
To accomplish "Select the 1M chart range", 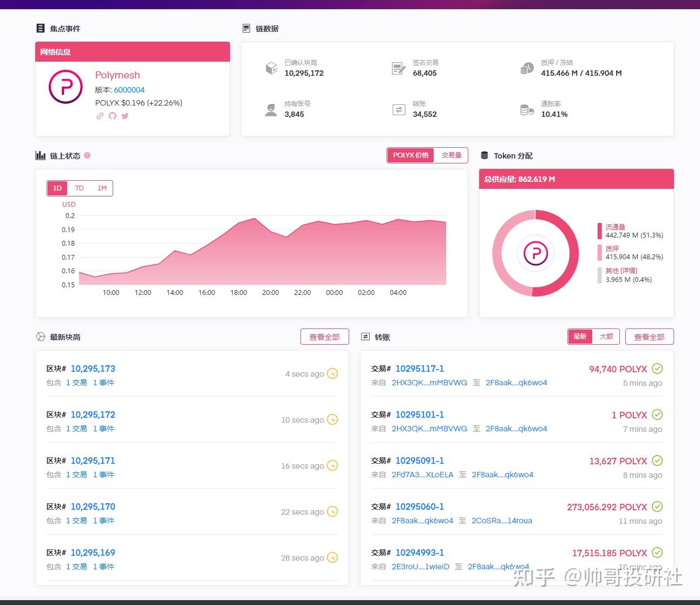I will (102, 188).
